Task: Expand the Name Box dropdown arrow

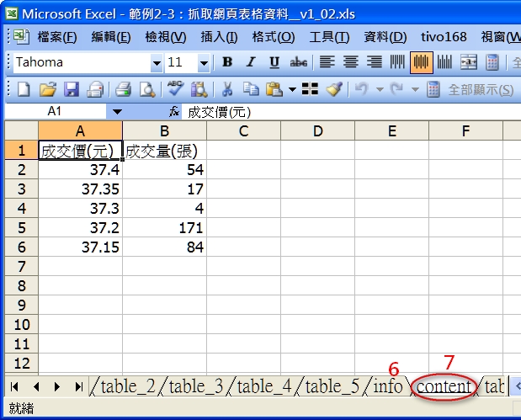Action: 117,112
